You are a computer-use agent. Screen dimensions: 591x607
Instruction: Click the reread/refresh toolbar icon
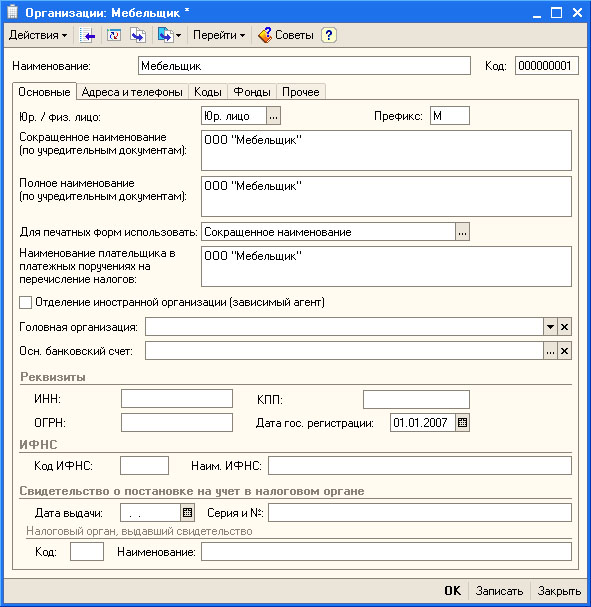114,35
